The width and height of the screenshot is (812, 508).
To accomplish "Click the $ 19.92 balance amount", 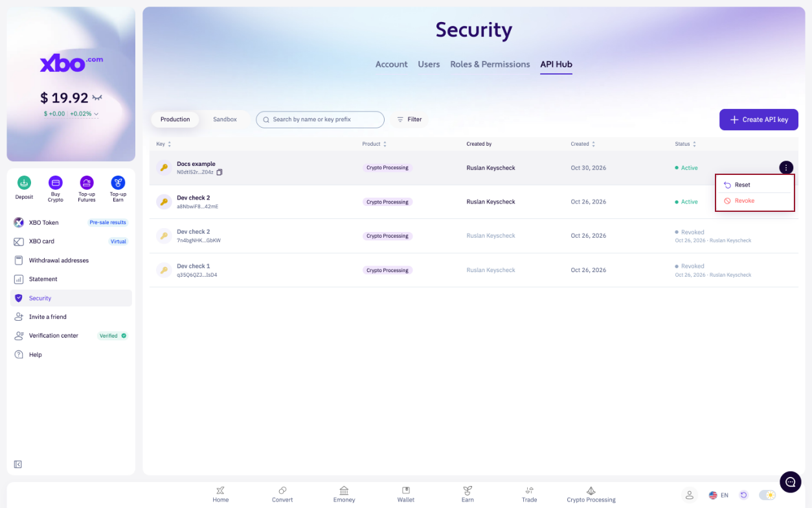I will coord(64,98).
